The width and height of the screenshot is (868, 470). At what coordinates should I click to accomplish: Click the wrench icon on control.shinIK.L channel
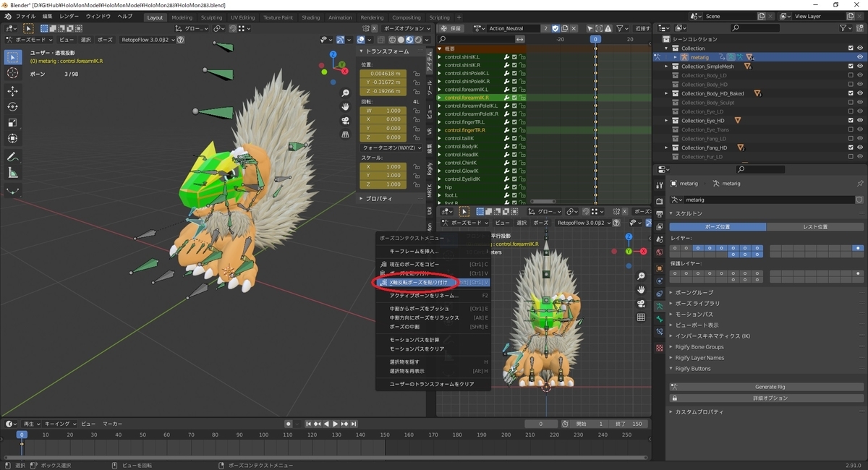(507, 56)
